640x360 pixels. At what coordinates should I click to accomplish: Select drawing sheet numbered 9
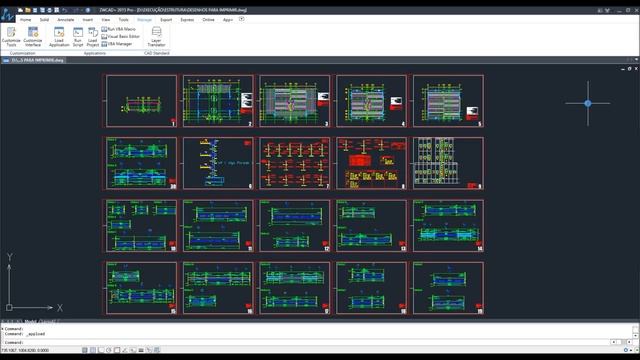click(448, 163)
